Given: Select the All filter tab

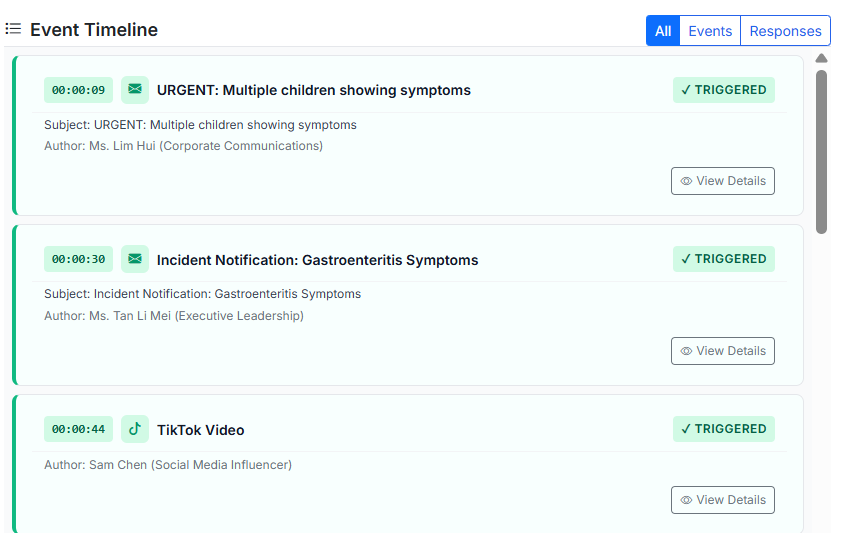Looking at the screenshot, I should 663,31.
